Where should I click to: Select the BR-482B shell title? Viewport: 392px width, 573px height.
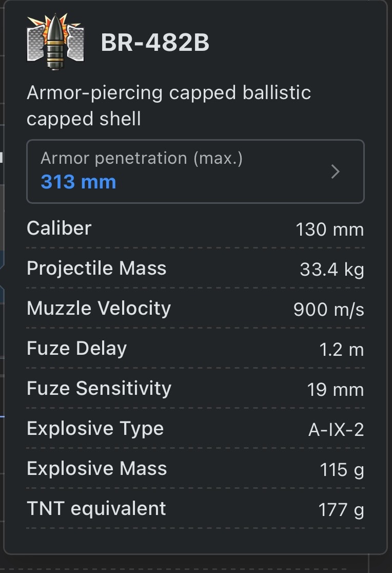(155, 43)
